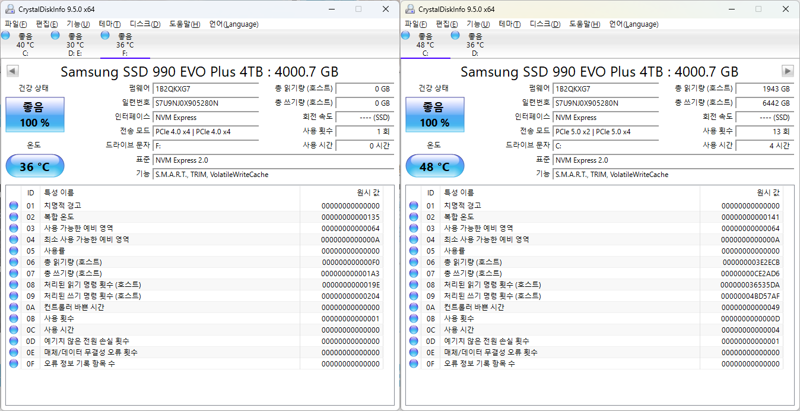Click total host reads field 1943 GB
The image size is (800, 411).
764,89
